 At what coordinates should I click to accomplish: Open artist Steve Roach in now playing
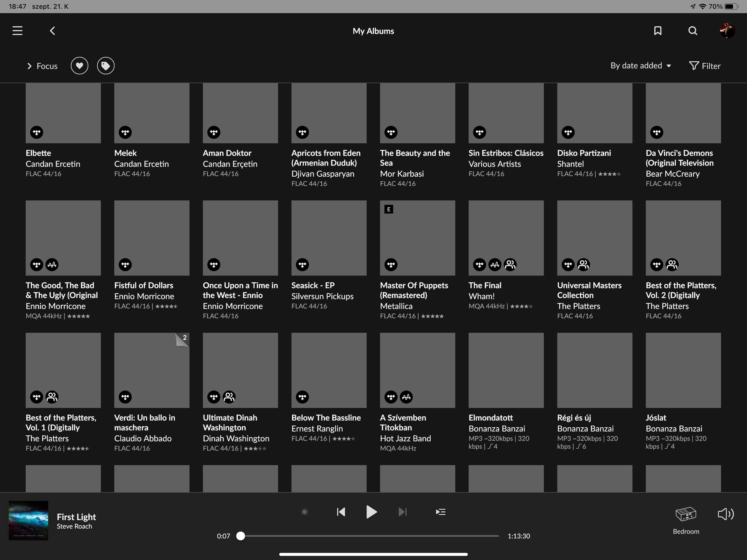(x=74, y=526)
